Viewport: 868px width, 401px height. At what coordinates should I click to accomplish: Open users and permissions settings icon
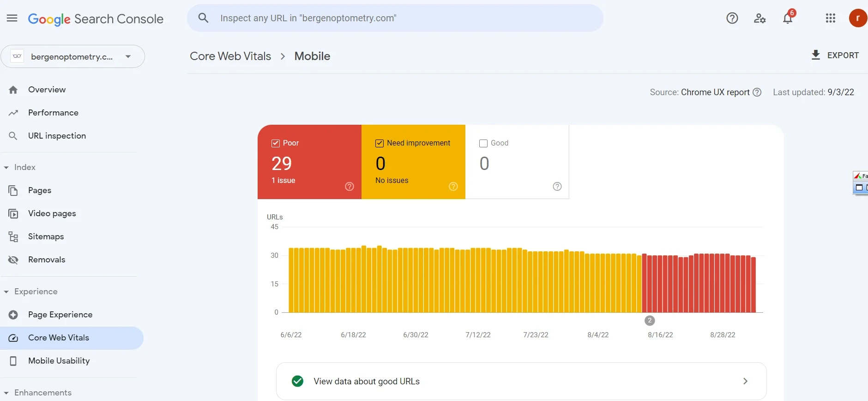pos(759,18)
